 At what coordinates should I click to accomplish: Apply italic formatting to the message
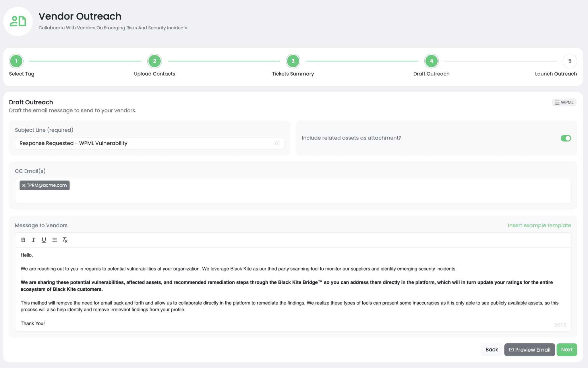pos(34,240)
